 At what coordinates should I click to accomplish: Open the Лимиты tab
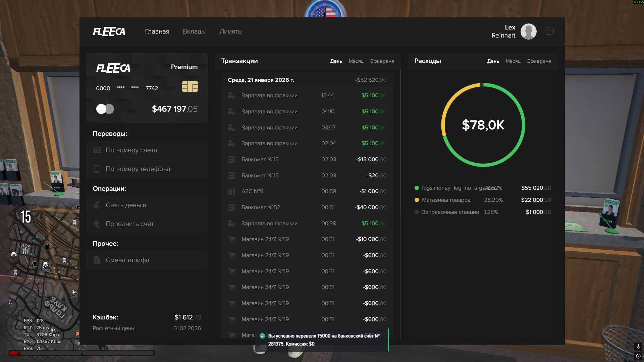pos(231,32)
